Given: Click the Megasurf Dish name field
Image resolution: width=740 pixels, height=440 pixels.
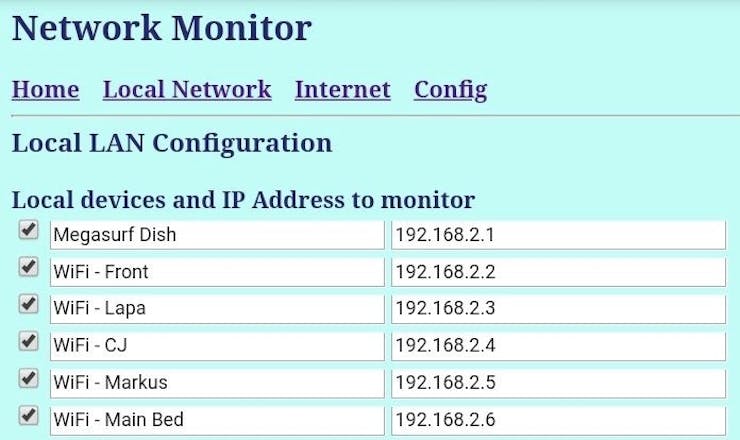Looking at the screenshot, I should click(217, 235).
